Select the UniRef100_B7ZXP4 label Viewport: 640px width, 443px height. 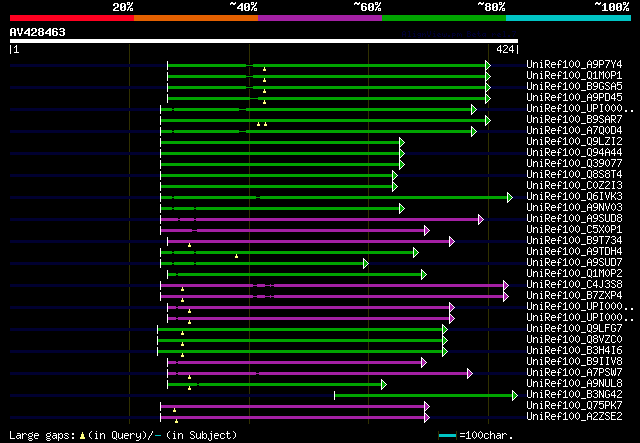[574, 296]
